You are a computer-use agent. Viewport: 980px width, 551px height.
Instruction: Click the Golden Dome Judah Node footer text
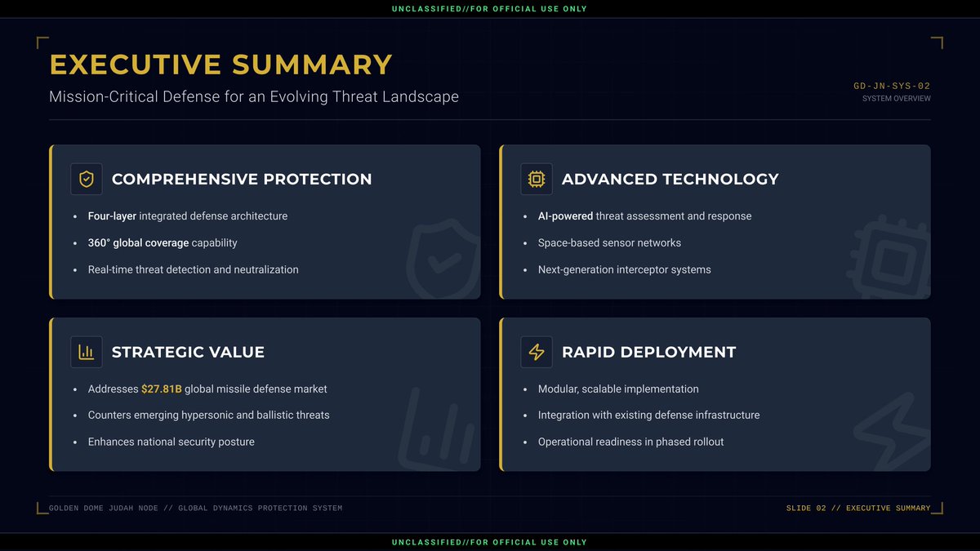(195, 508)
